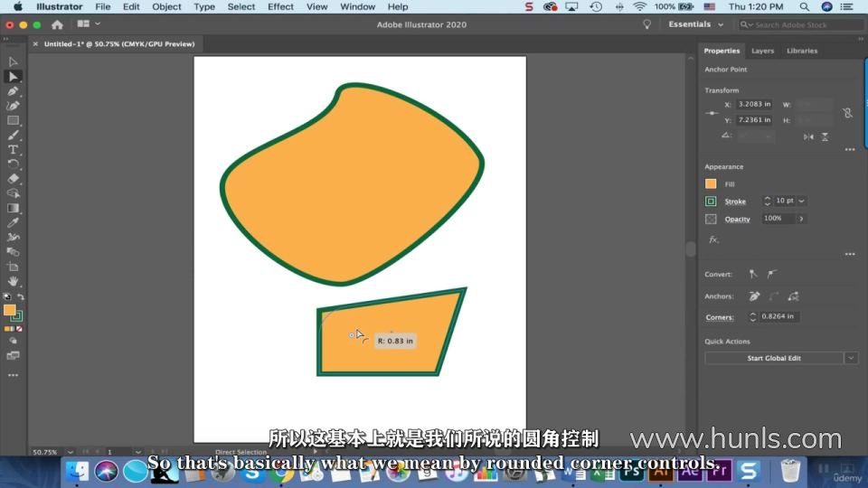
Task: Open the Fill color swatch
Action: coord(711,183)
